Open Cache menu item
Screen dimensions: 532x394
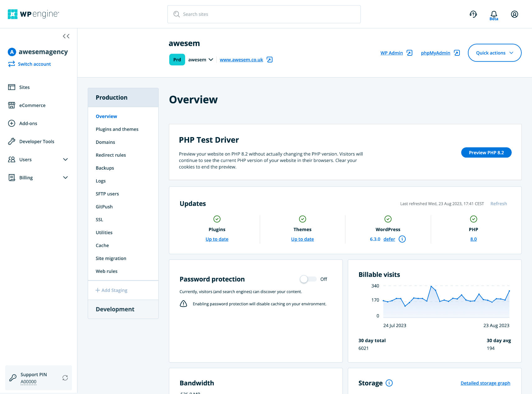(x=102, y=245)
